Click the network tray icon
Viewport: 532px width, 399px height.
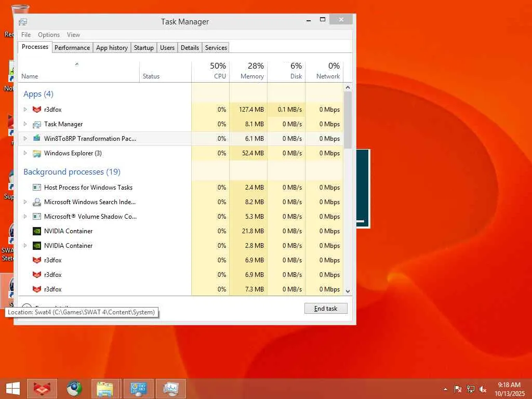tap(471, 389)
